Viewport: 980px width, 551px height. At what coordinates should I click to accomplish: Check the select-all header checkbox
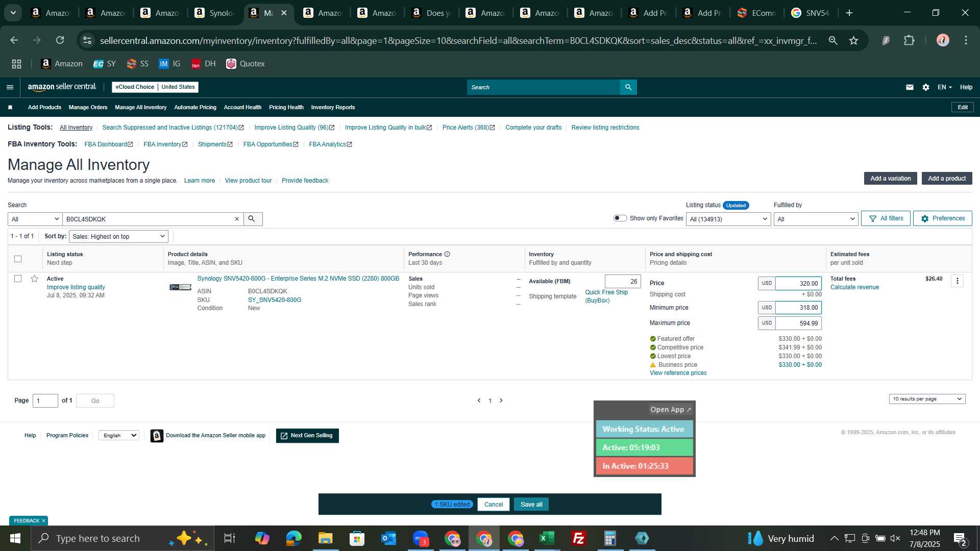18,259
